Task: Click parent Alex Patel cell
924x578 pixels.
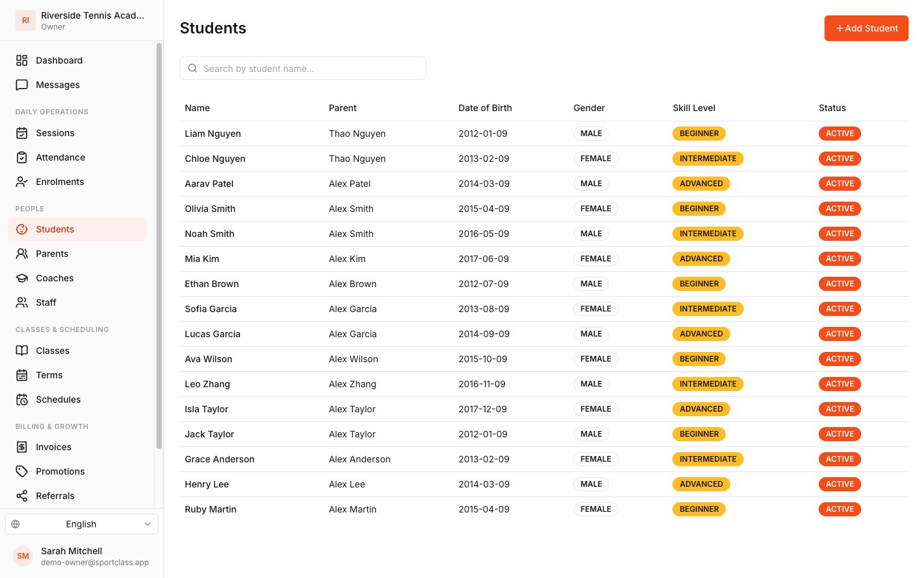Action: [x=350, y=184]
